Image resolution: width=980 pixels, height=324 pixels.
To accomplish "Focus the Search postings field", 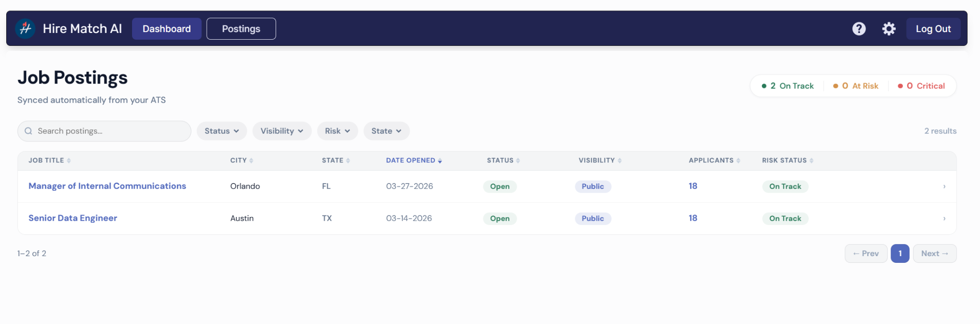I will click(x=104, y=131).
